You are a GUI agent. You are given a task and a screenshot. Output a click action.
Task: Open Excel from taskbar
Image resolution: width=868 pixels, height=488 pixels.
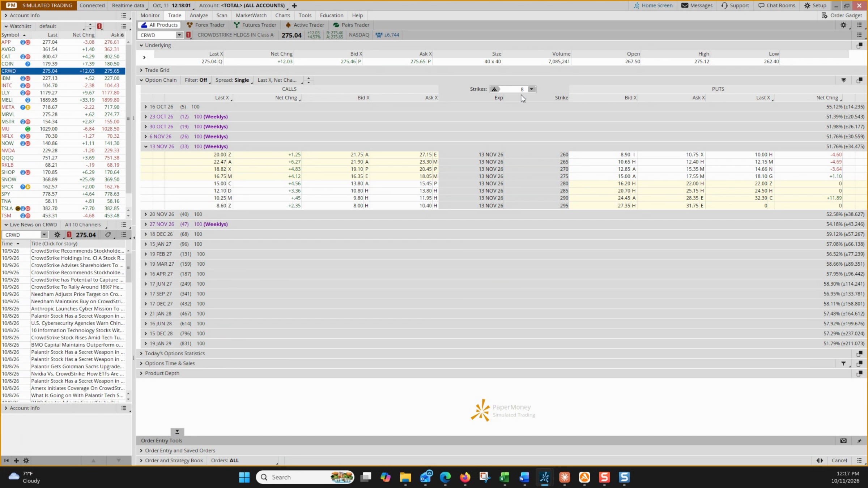[505, 477]
